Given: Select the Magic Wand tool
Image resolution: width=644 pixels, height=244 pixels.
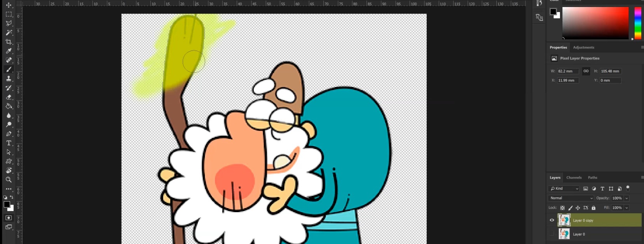Looking at the screenshot, I should click(9, 33).
